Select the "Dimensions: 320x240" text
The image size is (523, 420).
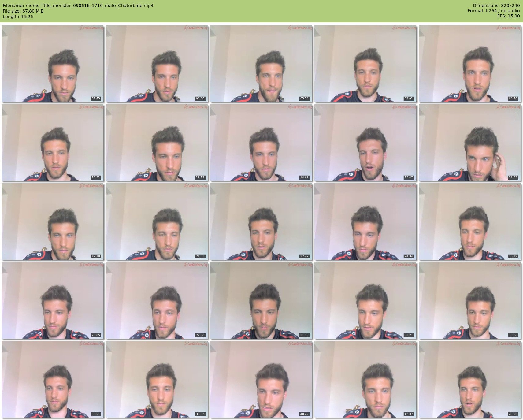(x=496, y=6)
